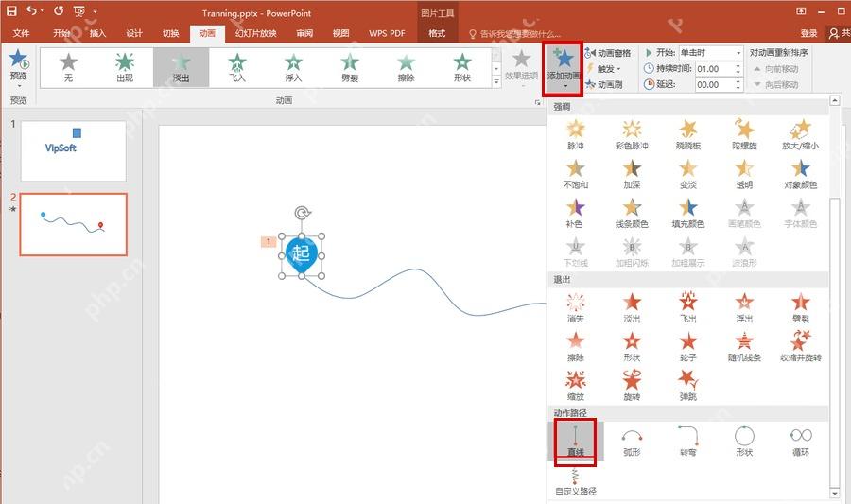Choose the 彩色脉冲 emphasis effect
Image resolution: width=851 pixels, height=504 pixels.
click(632, 134)
